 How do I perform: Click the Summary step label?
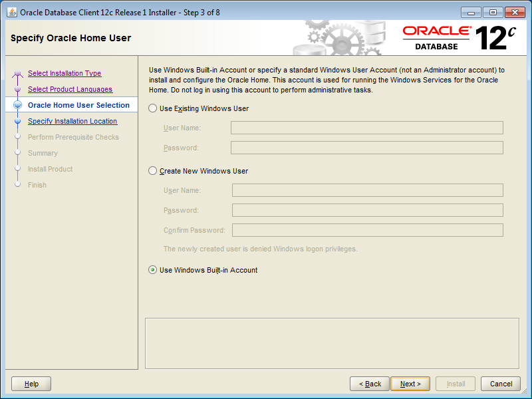[43, 153]
